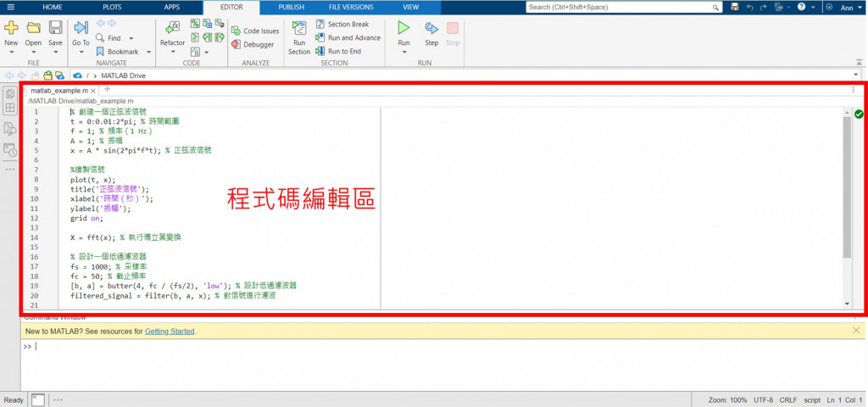The height and width of the screenshot is (407, 868).
Task: Switch to the VIEW tab
Action: pos(411,7)
